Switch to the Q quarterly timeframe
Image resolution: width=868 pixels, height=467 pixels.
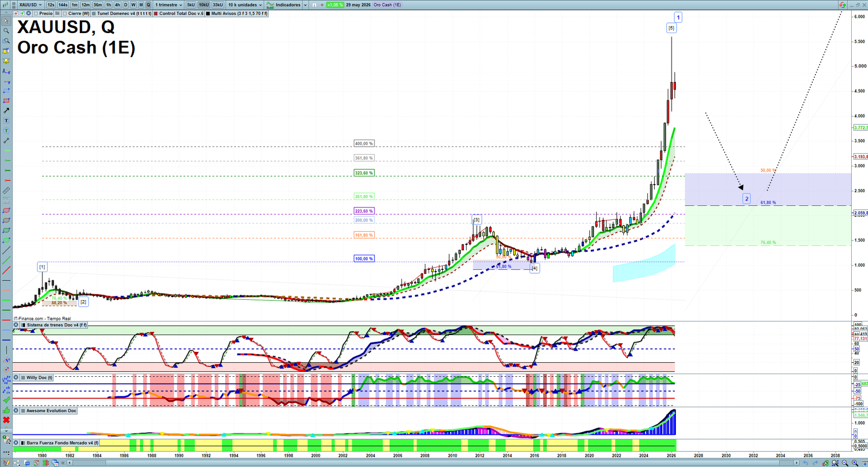[x=148, y=5]
